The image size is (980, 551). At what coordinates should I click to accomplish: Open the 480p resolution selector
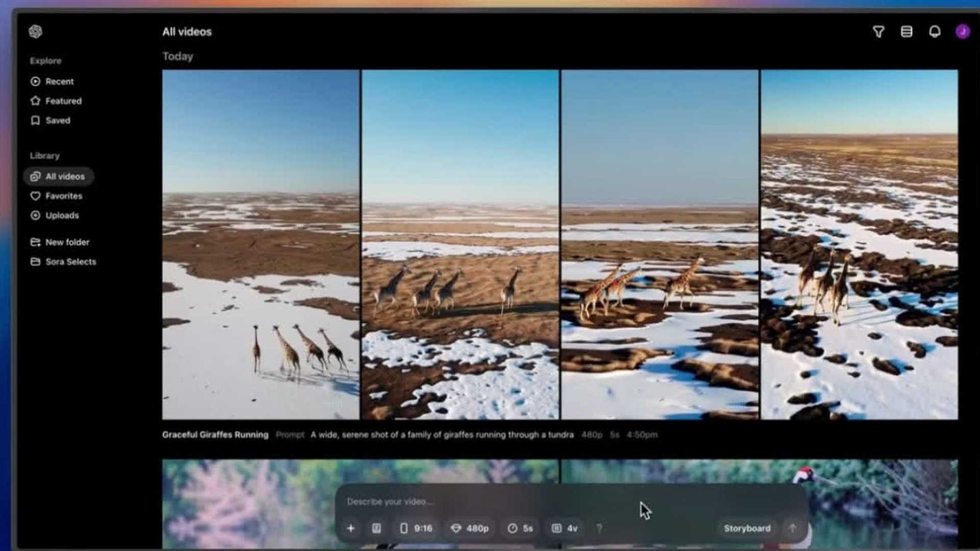pos(470,529)
